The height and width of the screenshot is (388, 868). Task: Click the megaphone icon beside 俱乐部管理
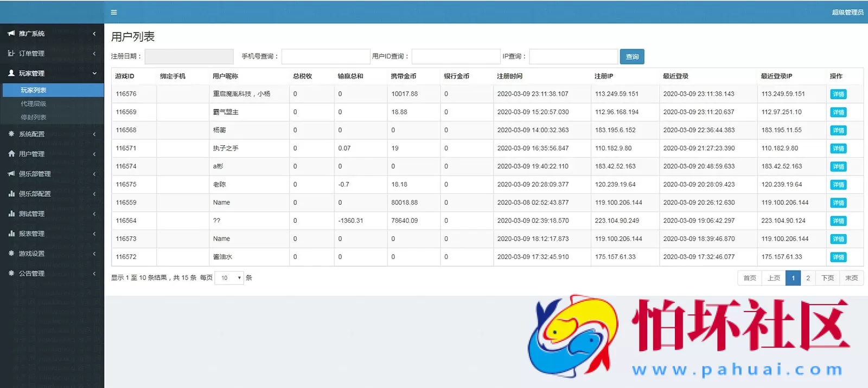pos(11,174)
